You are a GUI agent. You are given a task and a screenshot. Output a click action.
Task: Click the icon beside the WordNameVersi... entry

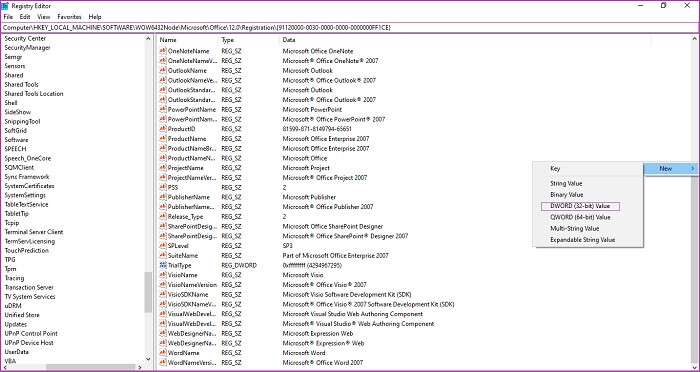click(x=163, y=363)
